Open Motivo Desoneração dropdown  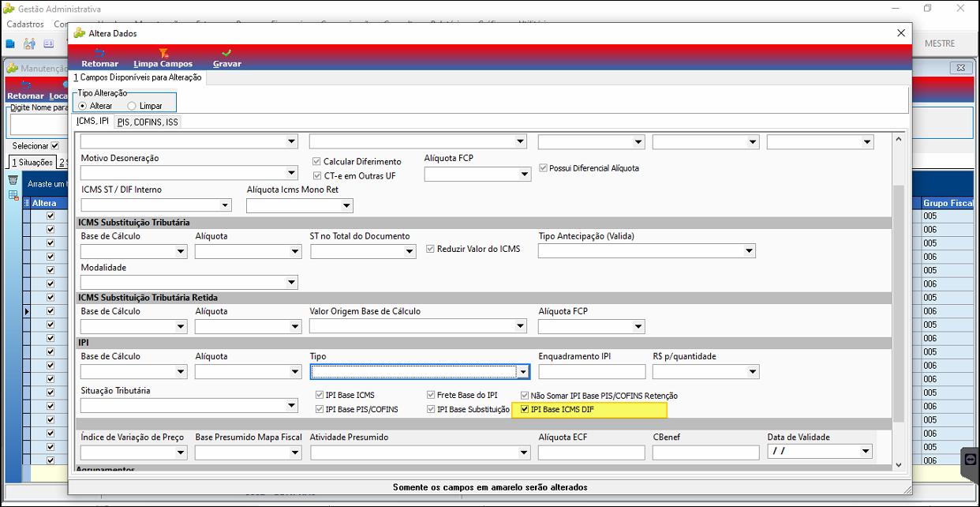click(292, 172)
